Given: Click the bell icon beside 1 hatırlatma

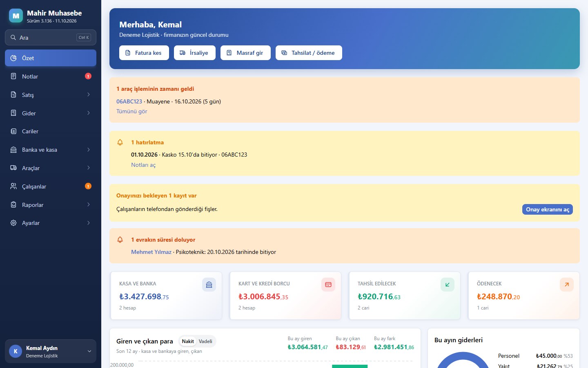Looking at the screenshot, I should coord(120,142).
